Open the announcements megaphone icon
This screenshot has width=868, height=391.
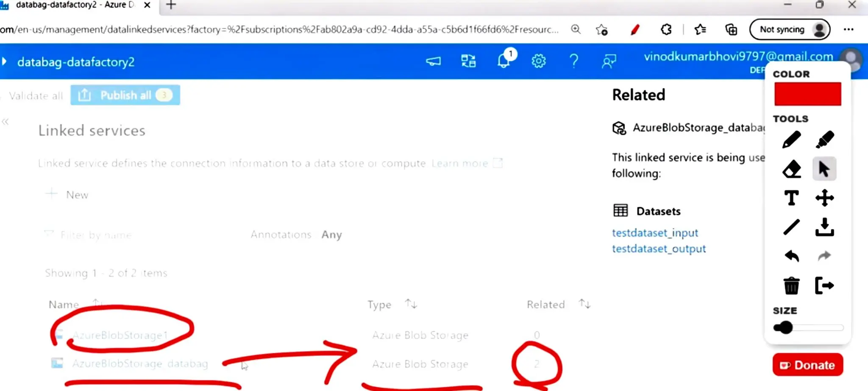433,61
